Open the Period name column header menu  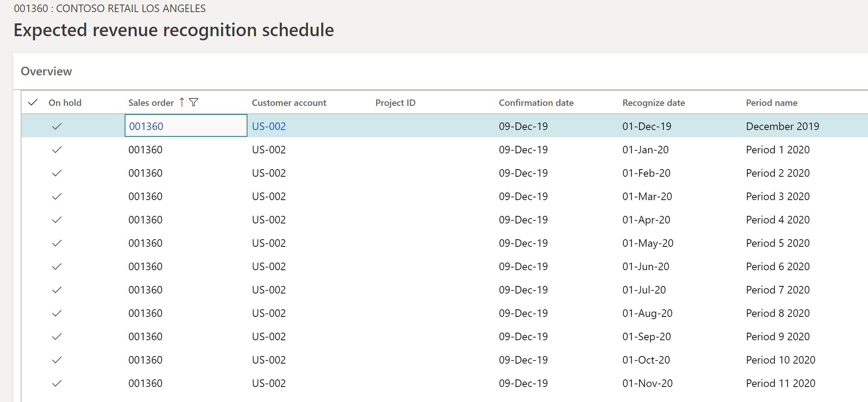772,102
